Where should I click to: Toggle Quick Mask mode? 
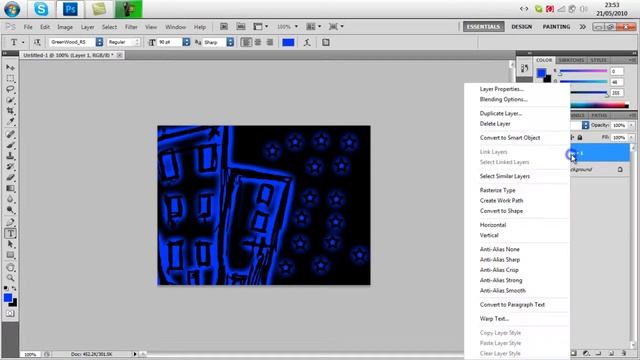click(10, 313)
